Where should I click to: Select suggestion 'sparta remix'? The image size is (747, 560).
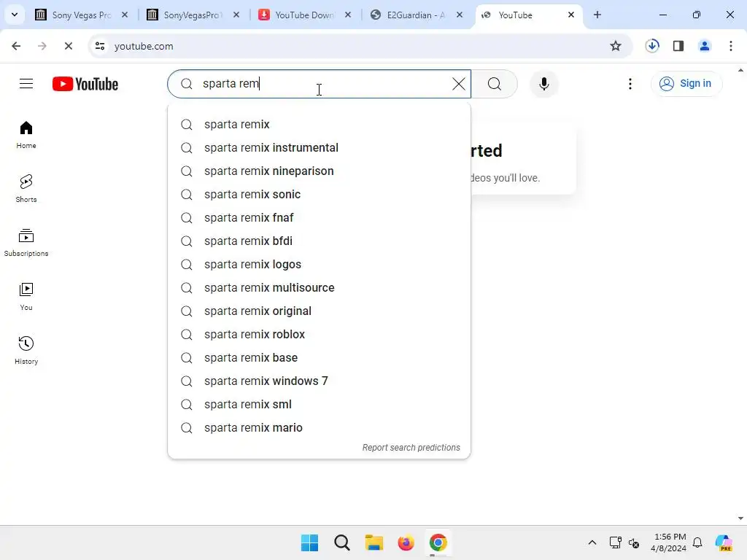(320, 124)
